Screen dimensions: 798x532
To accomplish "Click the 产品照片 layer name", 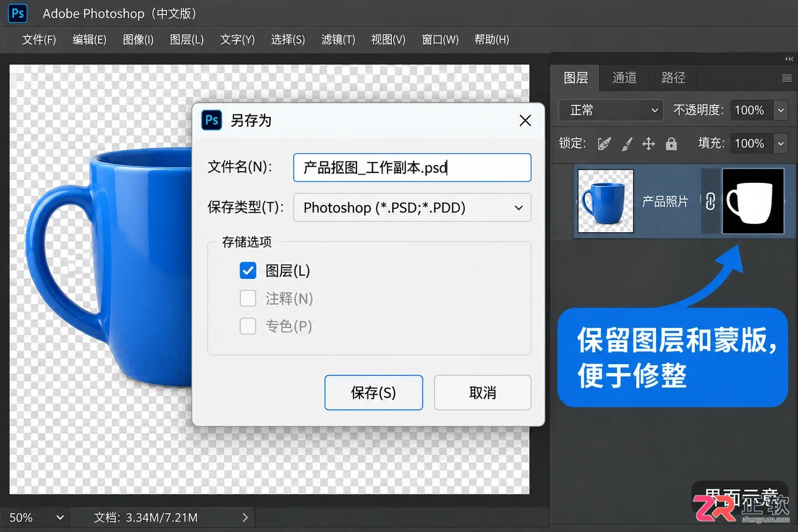I will click(x=664, y=201).
